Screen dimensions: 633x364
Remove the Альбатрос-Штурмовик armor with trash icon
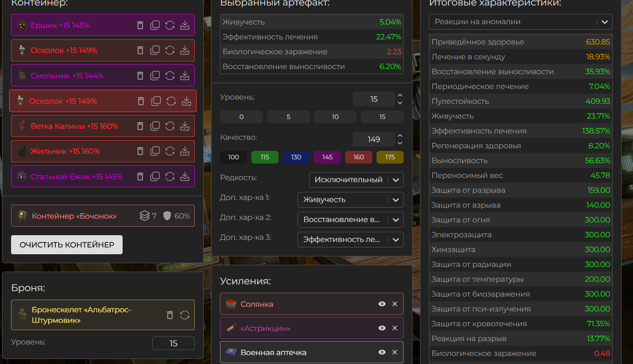170,315
